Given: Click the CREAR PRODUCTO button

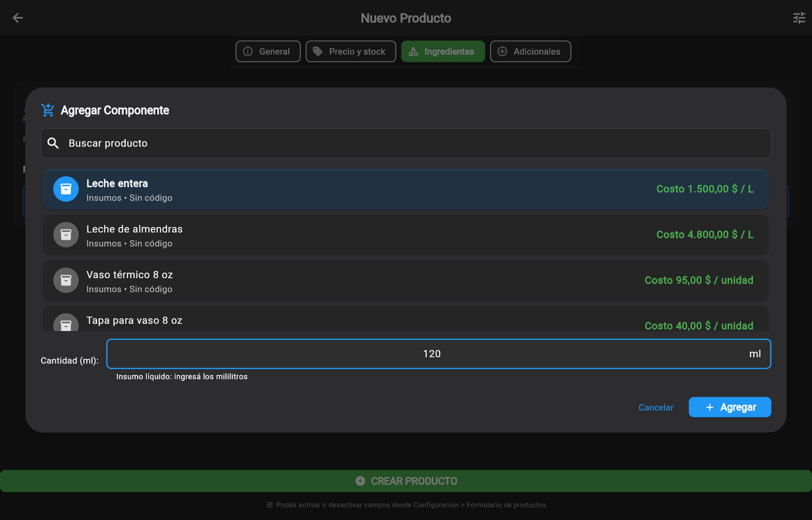Looking at the screenshot, I should (x=406, y=481).
